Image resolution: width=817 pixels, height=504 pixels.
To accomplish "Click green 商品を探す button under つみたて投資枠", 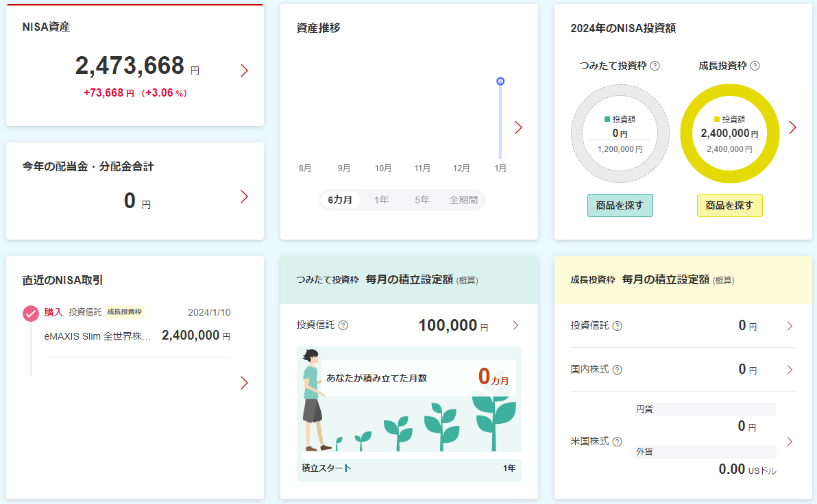I will click(x=620, y=205).
